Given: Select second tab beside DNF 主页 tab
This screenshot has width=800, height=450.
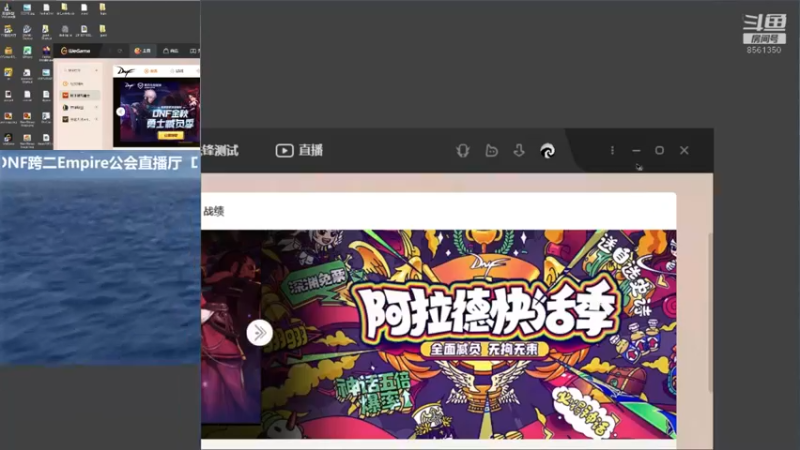Looking at the screenshot, I should coord(176,71).
